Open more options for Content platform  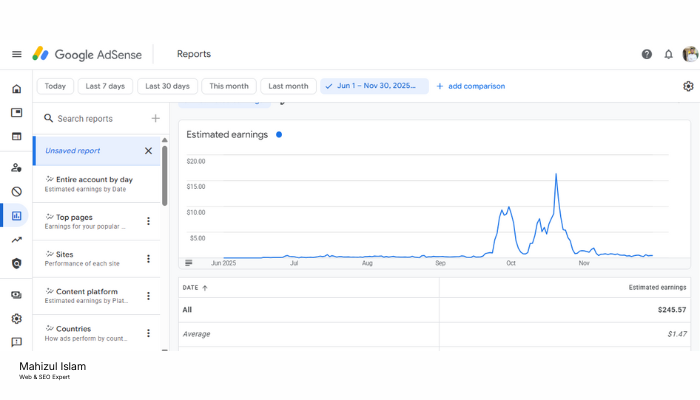click(x=148, y=296)
